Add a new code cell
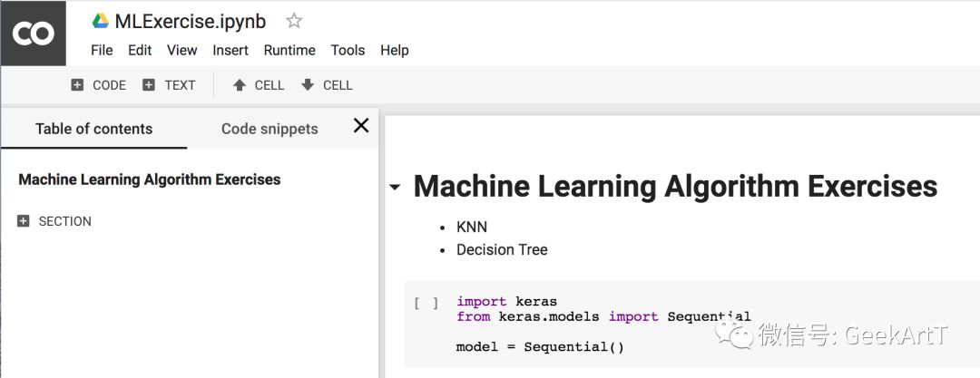980x378 pixels. point(98,85)
